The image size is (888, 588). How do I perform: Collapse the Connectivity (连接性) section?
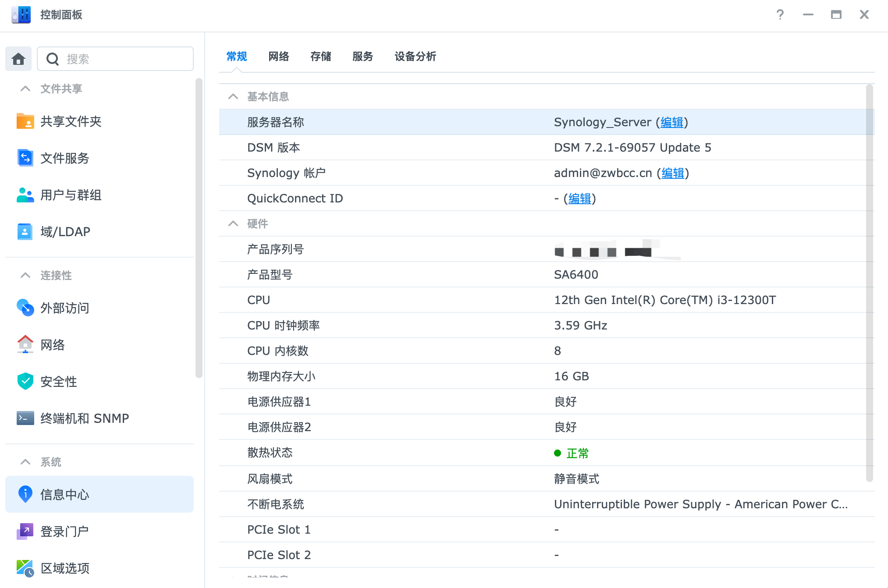tap(25, 275)
